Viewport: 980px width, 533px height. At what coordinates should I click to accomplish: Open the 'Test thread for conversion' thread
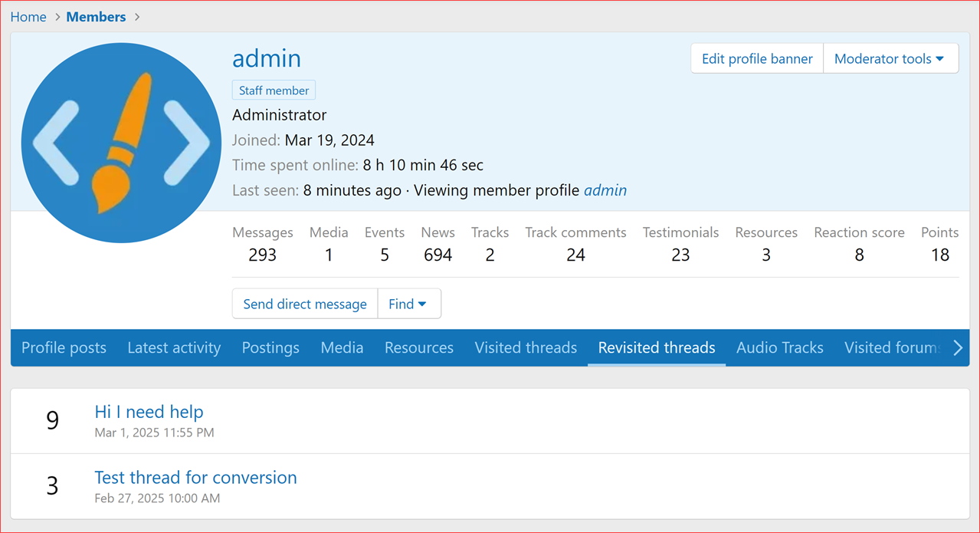195,477
